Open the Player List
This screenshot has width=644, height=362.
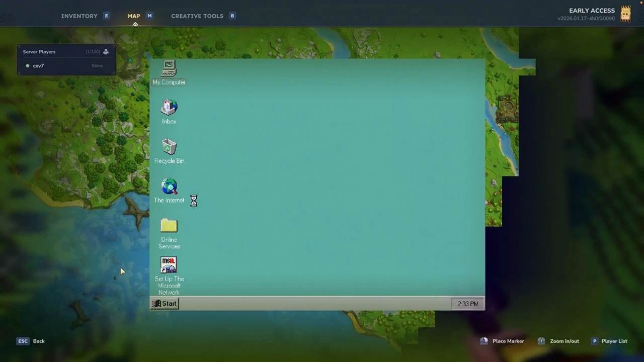[614, 341]
